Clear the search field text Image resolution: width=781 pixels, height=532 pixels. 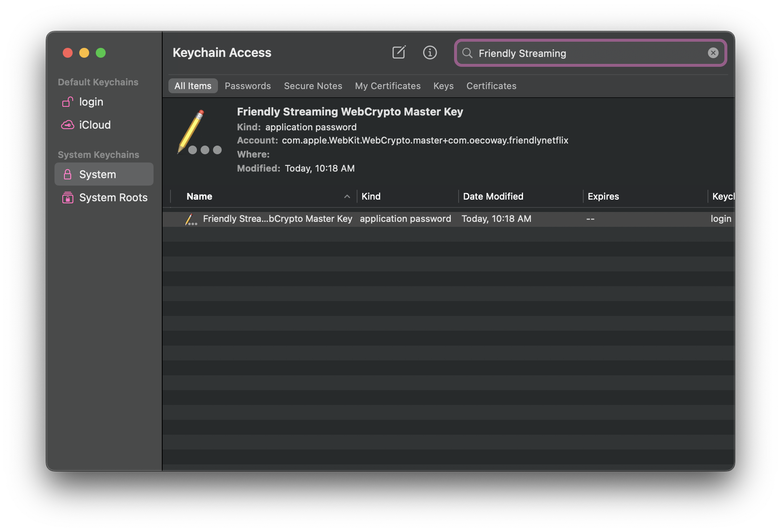point(713,53)
